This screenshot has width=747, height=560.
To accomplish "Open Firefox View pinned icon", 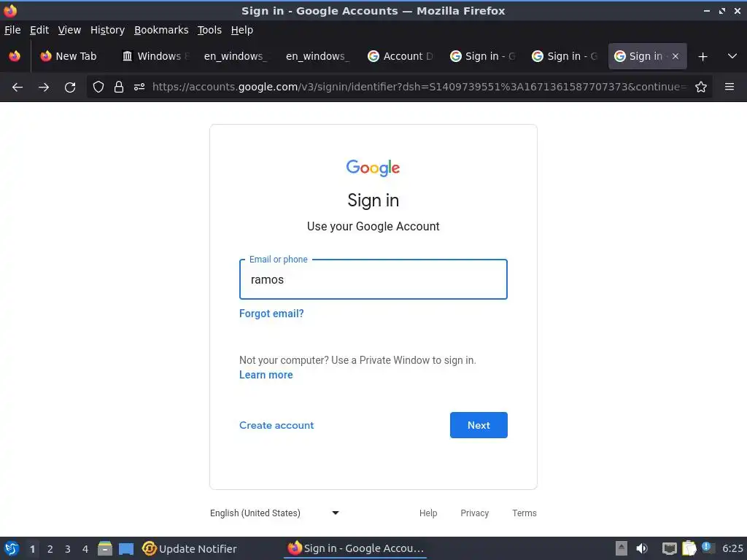I will coord(15,56).
